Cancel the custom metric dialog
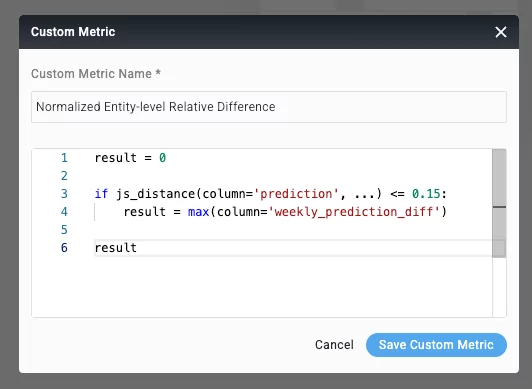The width and height of the screenshot is (532, 389). (x=334, y=345)
